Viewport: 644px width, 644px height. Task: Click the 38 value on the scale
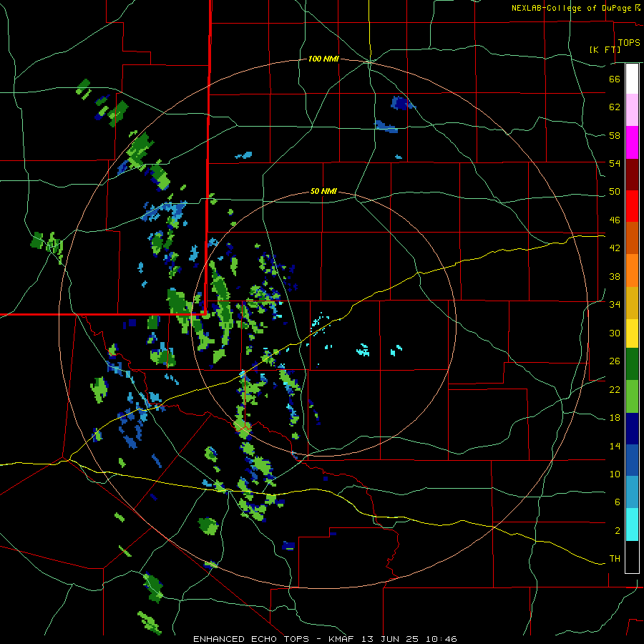tap(615, 276)
